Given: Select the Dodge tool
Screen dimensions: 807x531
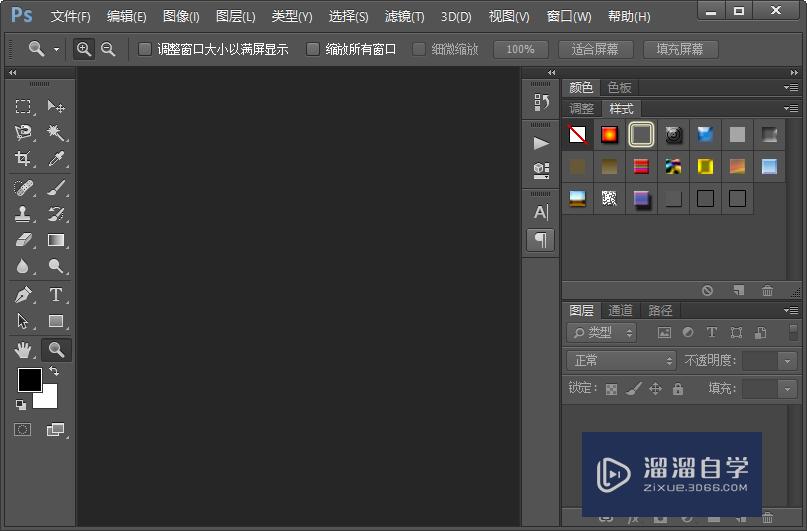Looking at the screenshot, I should [56, 266].
